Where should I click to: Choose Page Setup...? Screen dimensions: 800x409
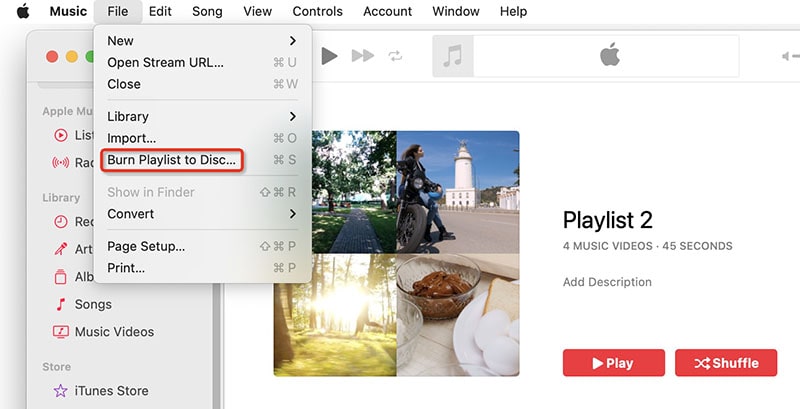click(x=203, y=246)
